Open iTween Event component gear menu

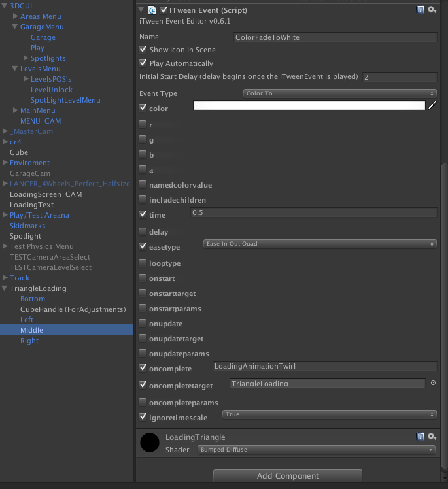click(432, 10)
